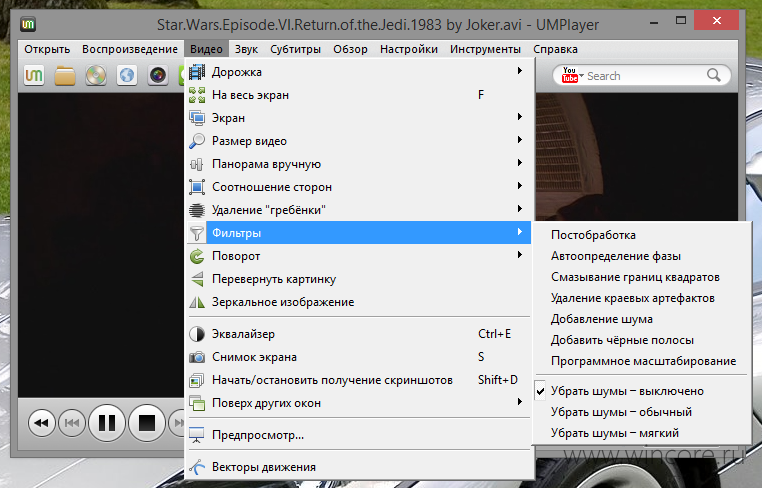The width and height of the screenshot is (762, 488).
Task: Click icon beside Панорама вручную
Action: (197, 164)
